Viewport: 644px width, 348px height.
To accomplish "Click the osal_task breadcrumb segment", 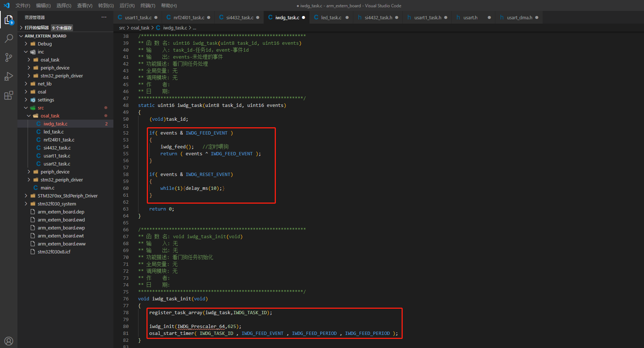I will coord(140,28).
